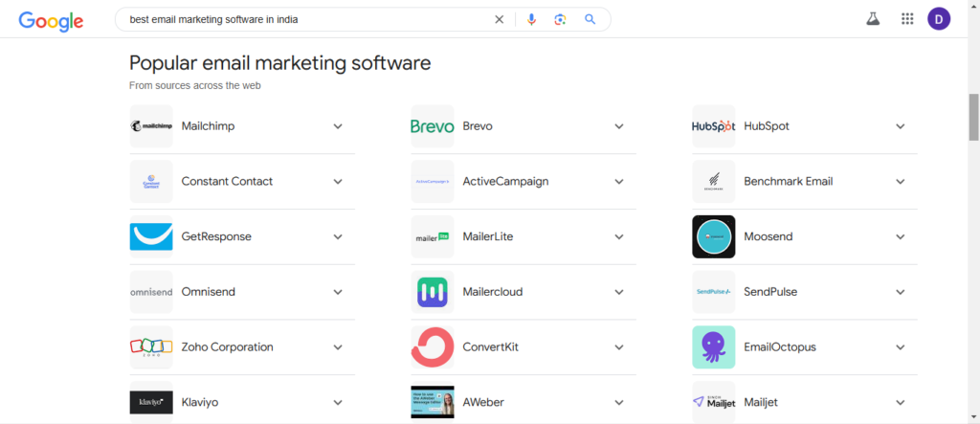Expand the Mailchimp entry chevron
980x424 pixels.
coord(337,126)
